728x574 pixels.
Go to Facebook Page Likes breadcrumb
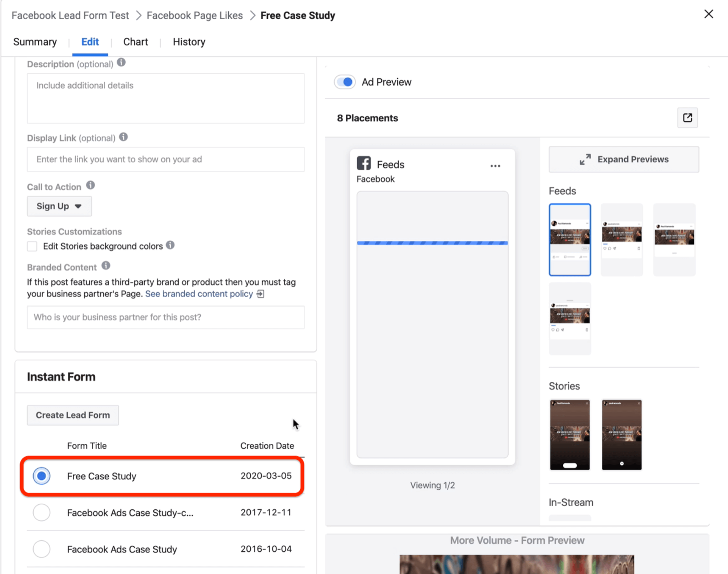point(195,15)
